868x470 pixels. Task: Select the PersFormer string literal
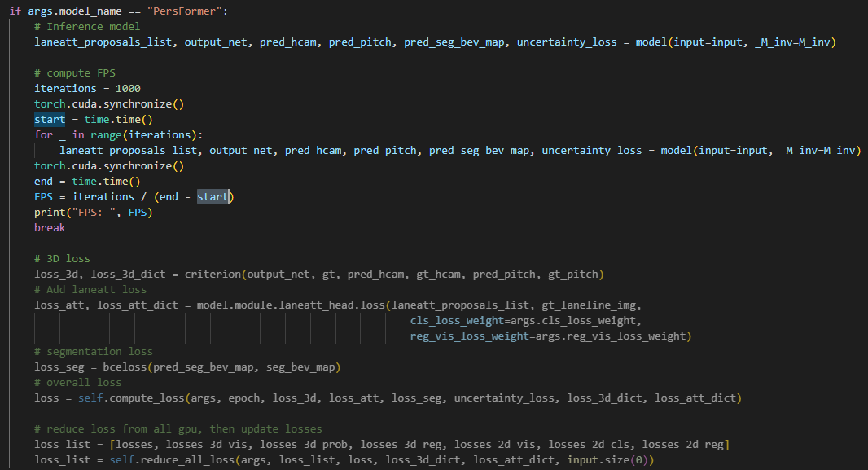point(179,11)
